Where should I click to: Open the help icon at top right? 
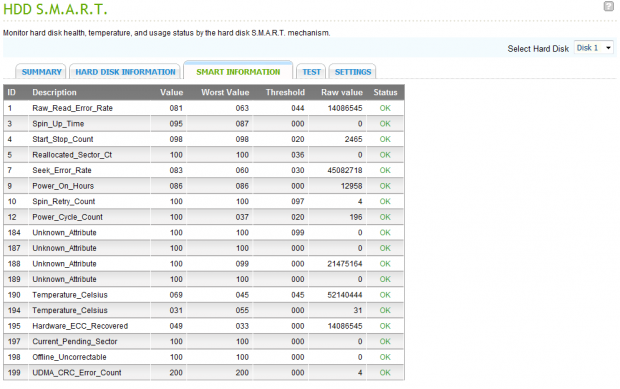click(608, 6)
